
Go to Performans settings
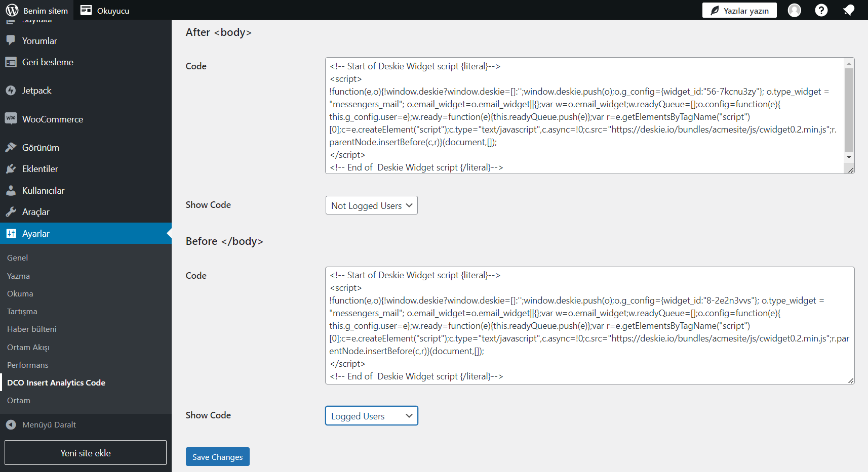pos(28,365)
